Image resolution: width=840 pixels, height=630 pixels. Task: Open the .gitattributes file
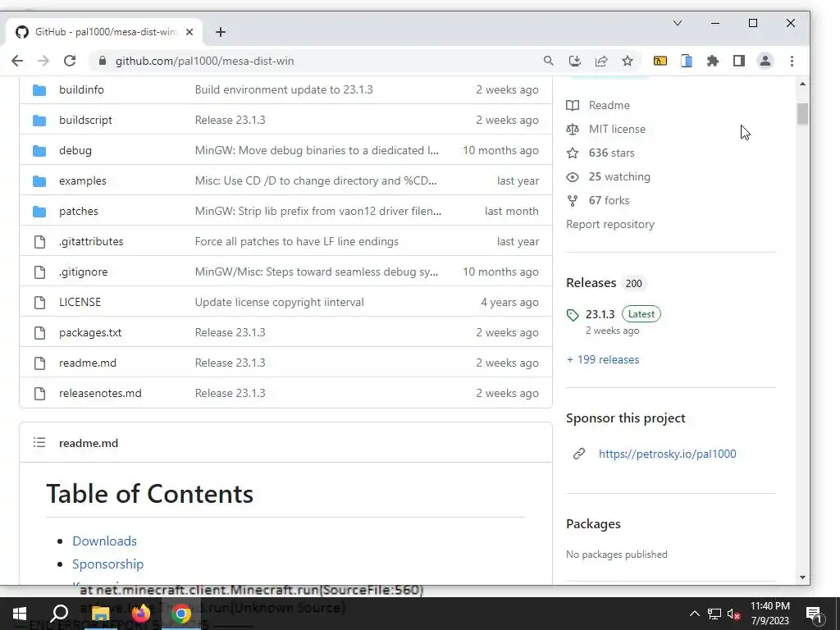(91, 242)
